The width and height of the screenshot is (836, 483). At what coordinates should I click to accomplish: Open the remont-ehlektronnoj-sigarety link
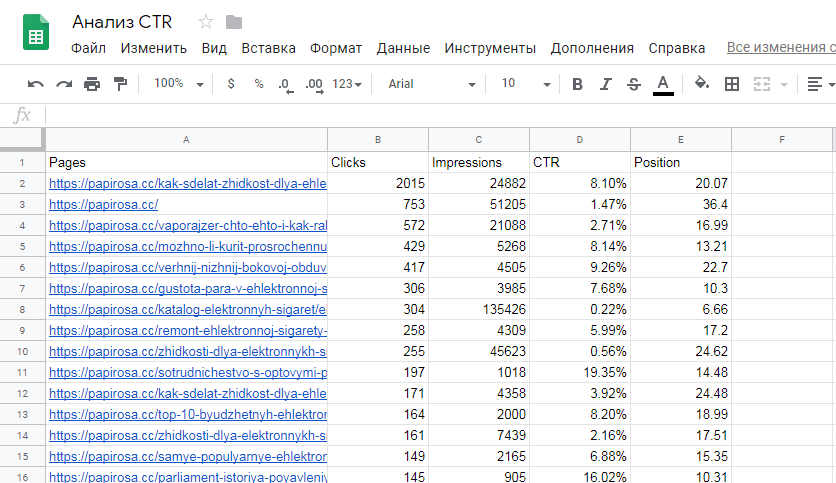188,331
